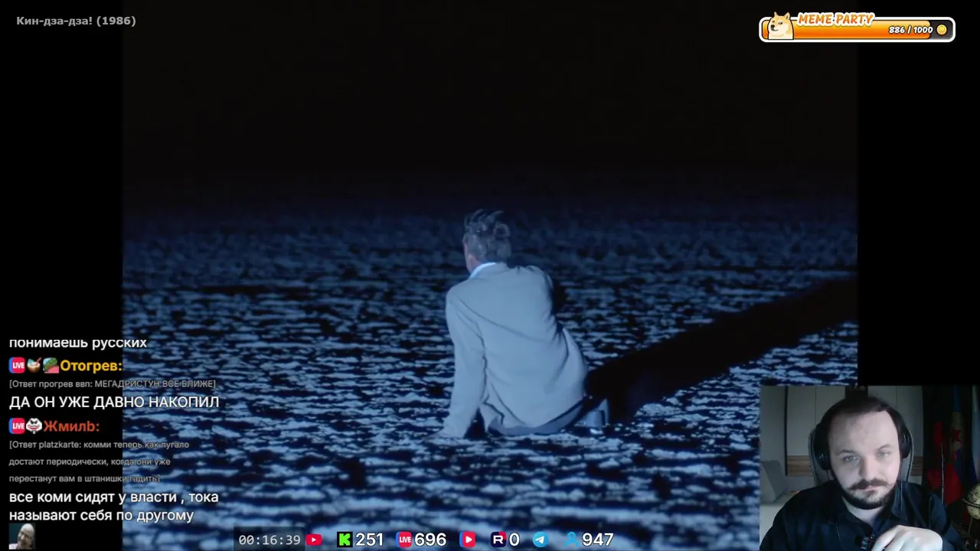This screenshot has height=551, width=980.
Task: Click the LIVE viewer count 696
Action: pyautogui.click(x=430, y=540)
